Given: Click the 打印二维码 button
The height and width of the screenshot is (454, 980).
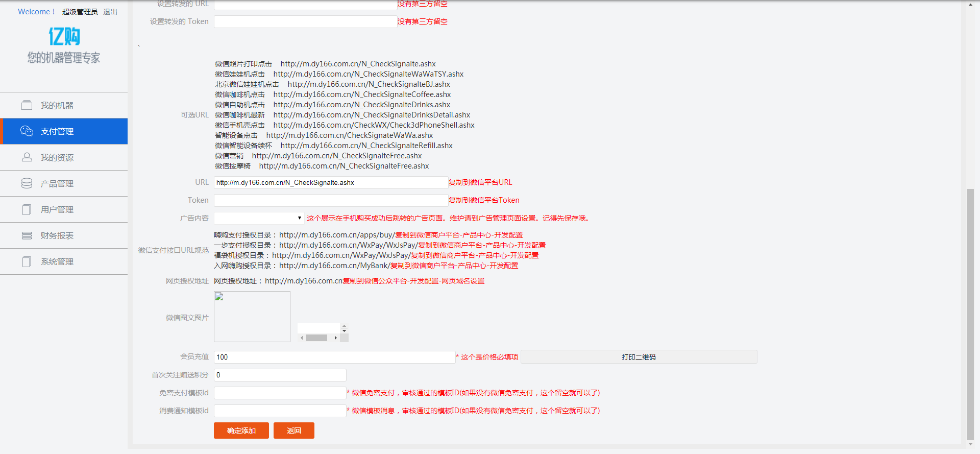Looking at the screenshot, I should click(639, 357).
